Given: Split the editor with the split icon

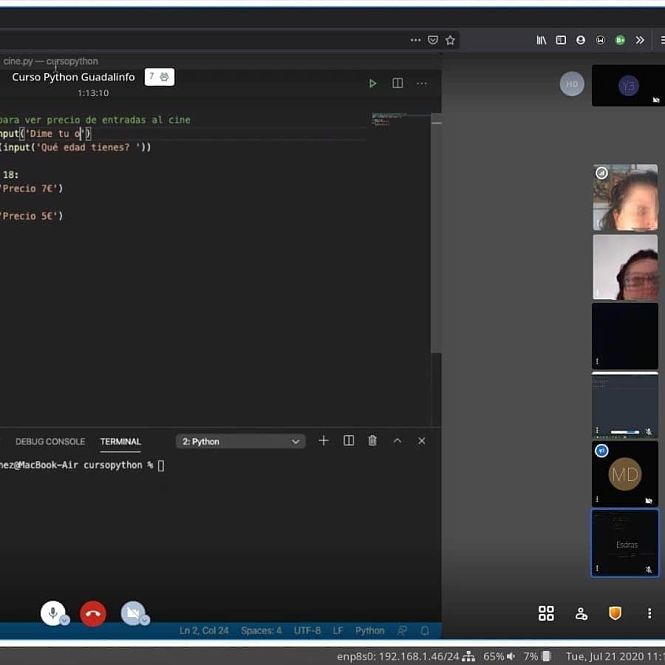Looking at the screenshot, I should [397, 83].
